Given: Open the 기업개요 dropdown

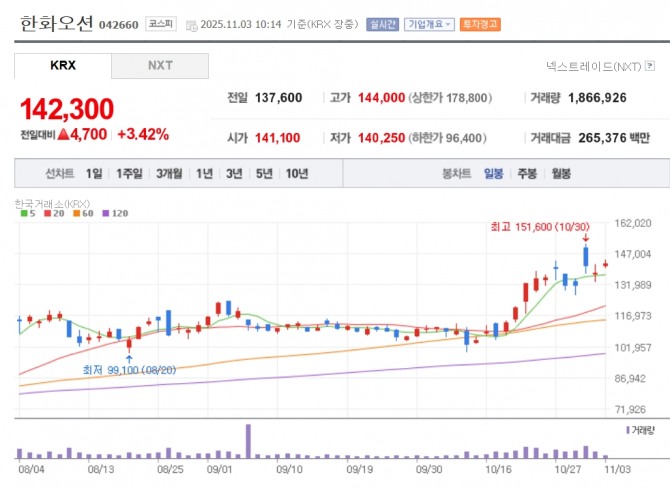Looking at the screenshot, I should tap(429, 24).
